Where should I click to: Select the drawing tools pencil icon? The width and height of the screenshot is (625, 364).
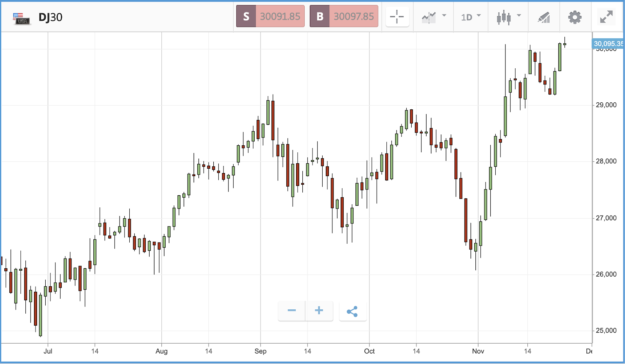click(x=544, y=17)
